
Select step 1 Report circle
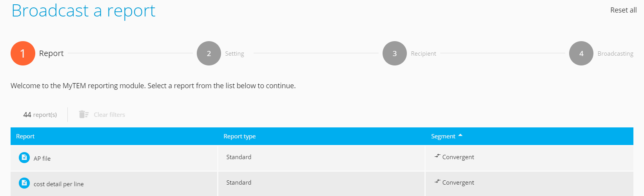(23, 53)
